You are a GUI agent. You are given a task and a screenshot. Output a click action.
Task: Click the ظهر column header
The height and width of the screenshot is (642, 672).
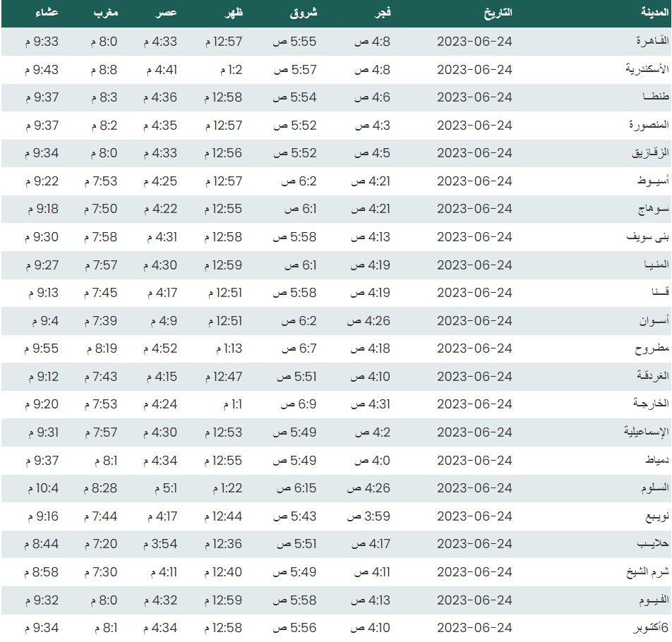pyautogui.click(x=232, y=13)
